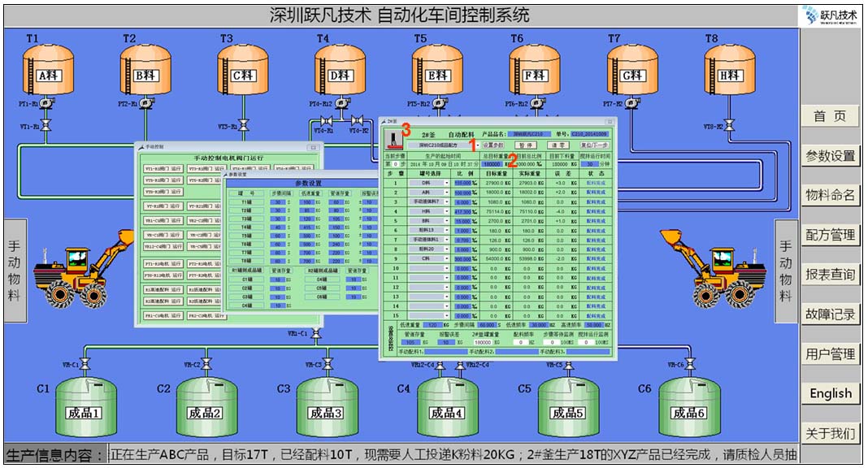Open step 2 tank dropdown showing A料

pos(429,192)
